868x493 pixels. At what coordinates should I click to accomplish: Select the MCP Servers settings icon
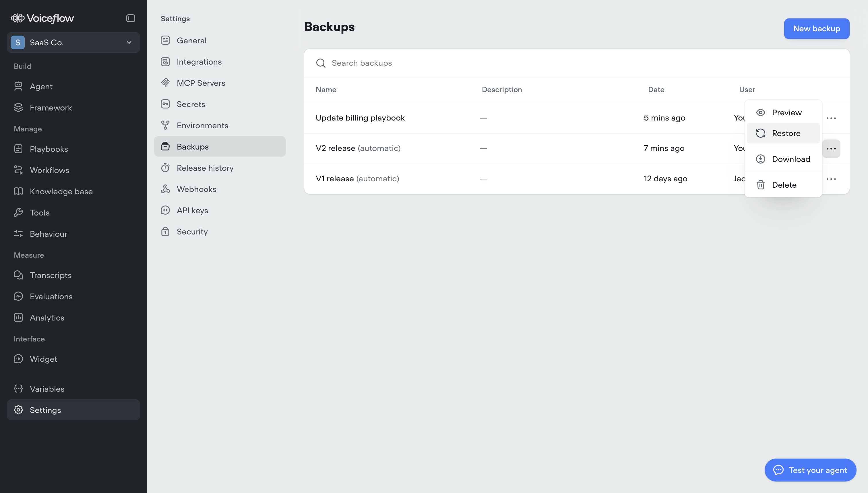[x=166, y=83]
